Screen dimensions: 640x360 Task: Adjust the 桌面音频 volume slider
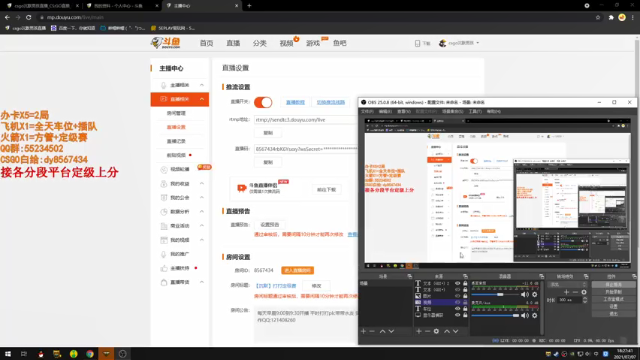(495, 294)
